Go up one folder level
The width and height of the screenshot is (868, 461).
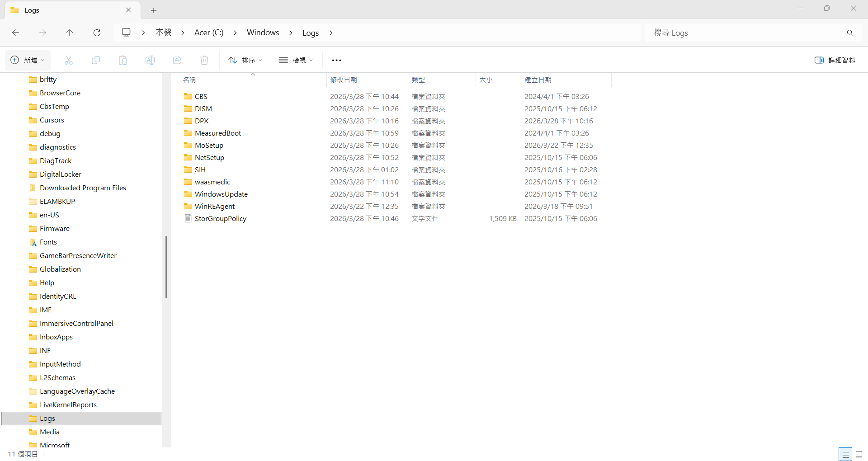click(70, 33)
